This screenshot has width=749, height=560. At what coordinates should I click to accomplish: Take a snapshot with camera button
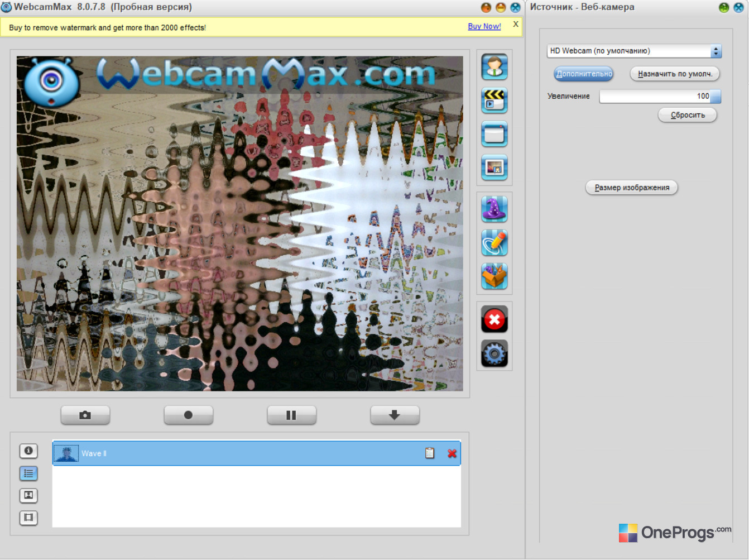[85, 415]
